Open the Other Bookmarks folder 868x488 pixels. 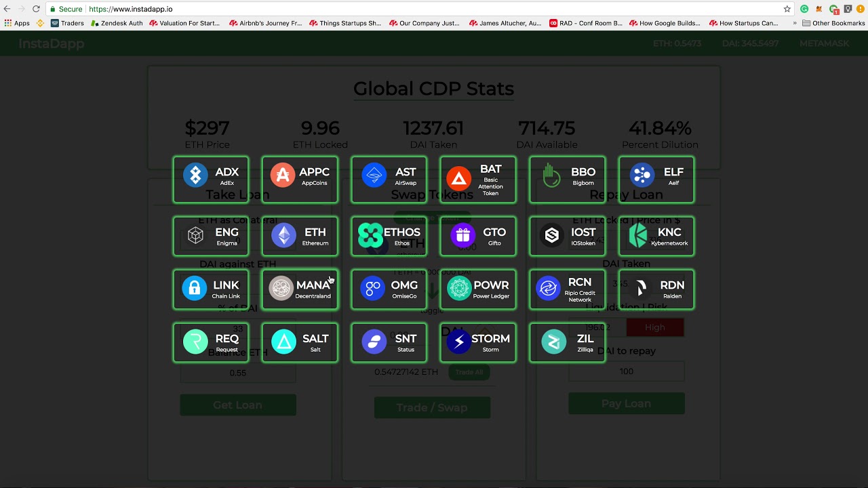(x=833, y=23)
